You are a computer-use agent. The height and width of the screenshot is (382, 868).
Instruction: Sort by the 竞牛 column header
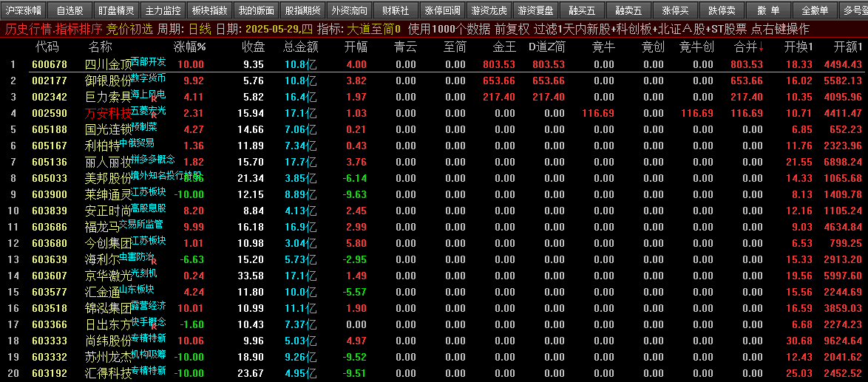pos(603,47)
